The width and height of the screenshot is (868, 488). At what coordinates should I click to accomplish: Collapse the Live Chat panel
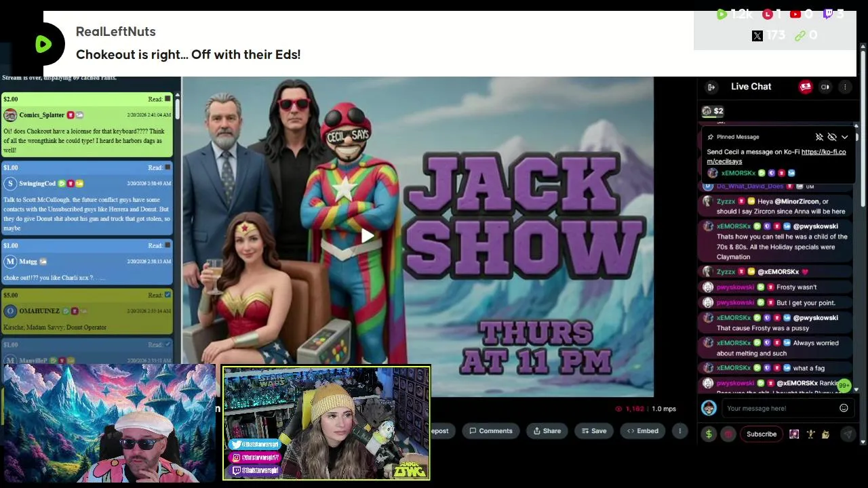pyautogui.click(x=711, y=87)
